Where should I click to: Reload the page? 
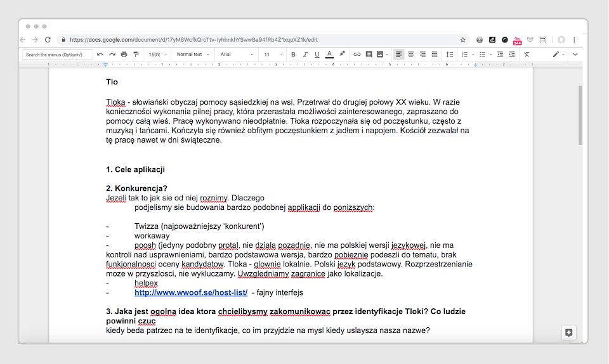(x=48, y=39)
